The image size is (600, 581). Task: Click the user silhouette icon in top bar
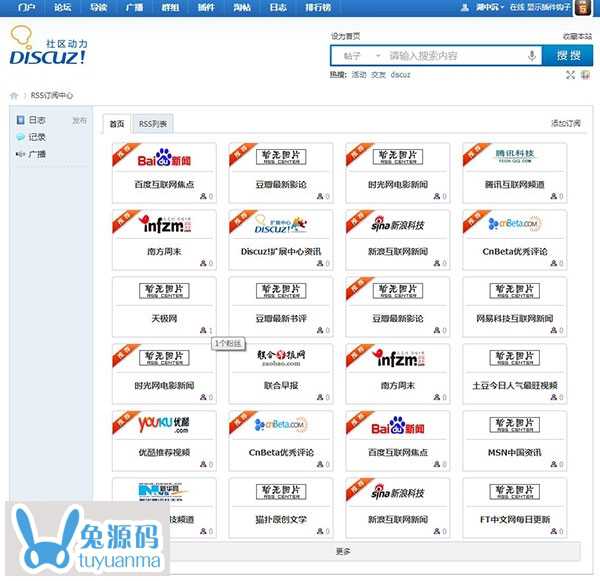point(465,7)
